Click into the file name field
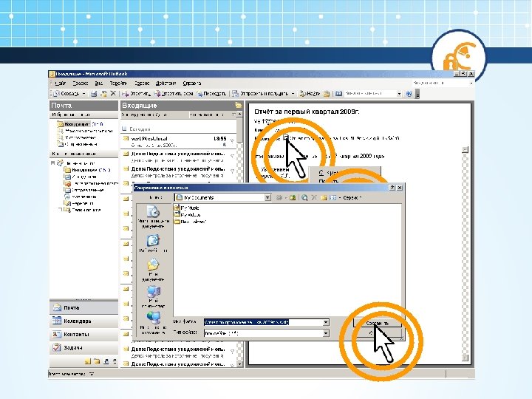 (263, 322)
